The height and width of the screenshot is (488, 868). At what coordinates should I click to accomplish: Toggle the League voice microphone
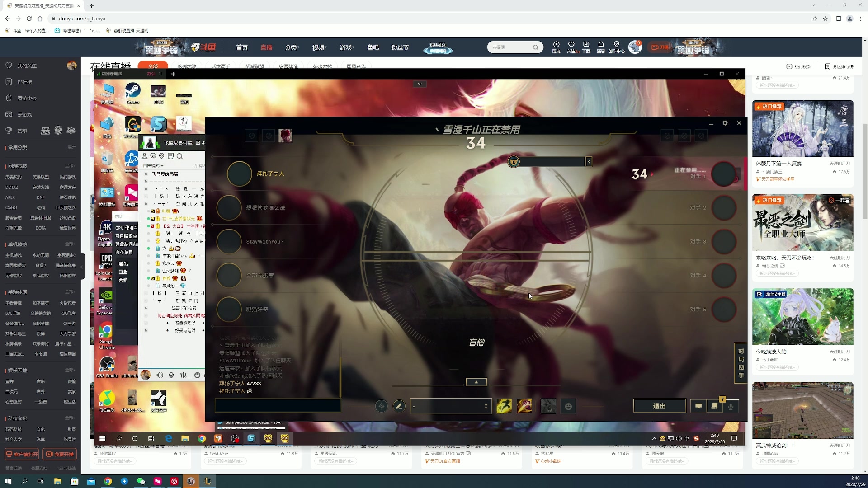click(731, 406)
